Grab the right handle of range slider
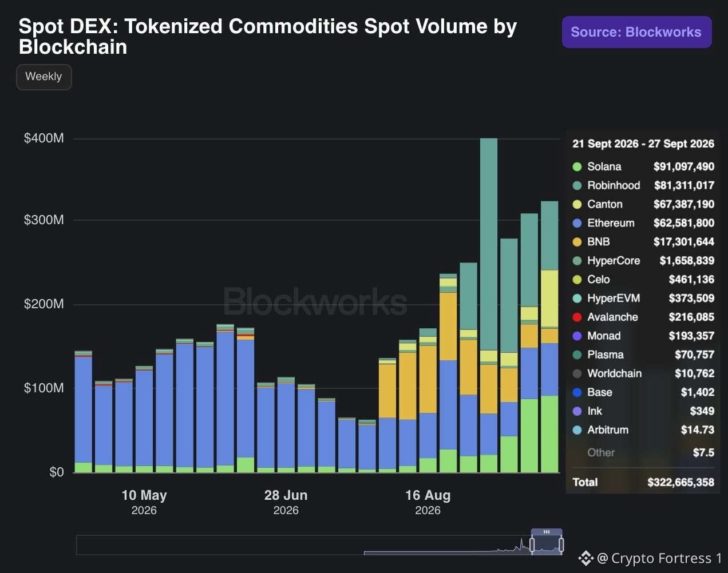Screen dimensions: 728x573 561,544
